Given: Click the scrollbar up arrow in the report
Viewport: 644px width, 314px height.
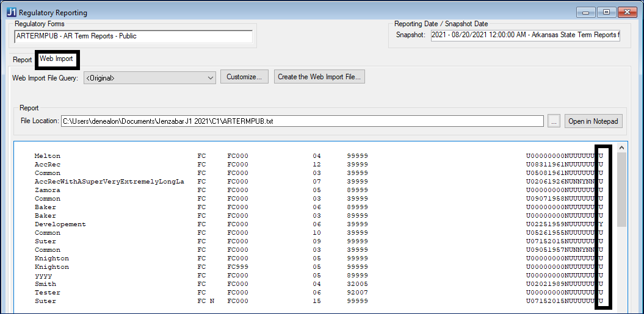Looking at the screenshot, I should click(x=621, y=148).
